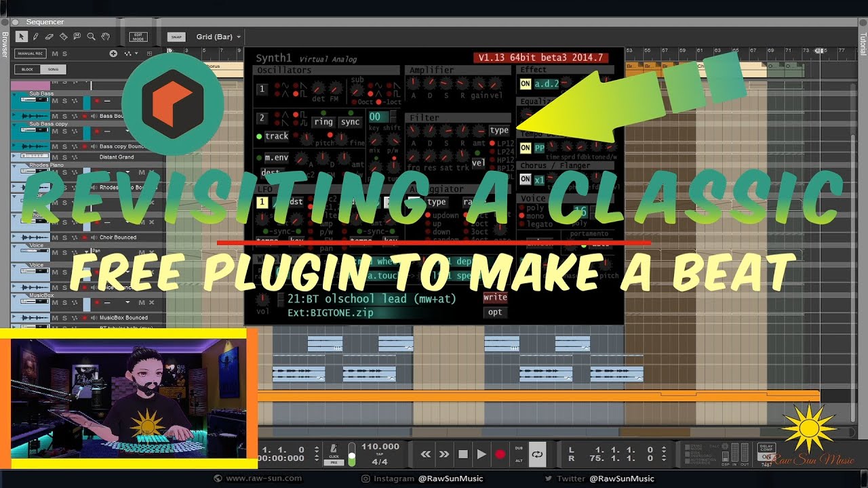Toggle the Snap button
This screenshot has height=488, width=868.
coord(176,37)
